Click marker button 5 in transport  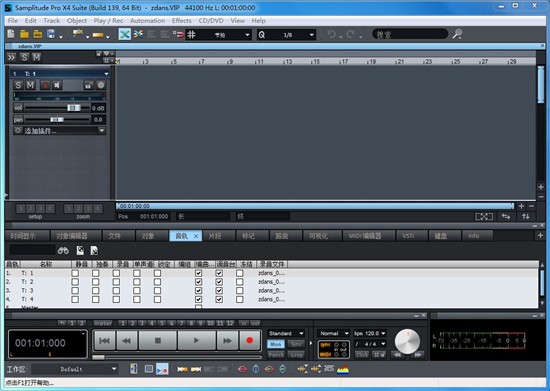point(162,323)
